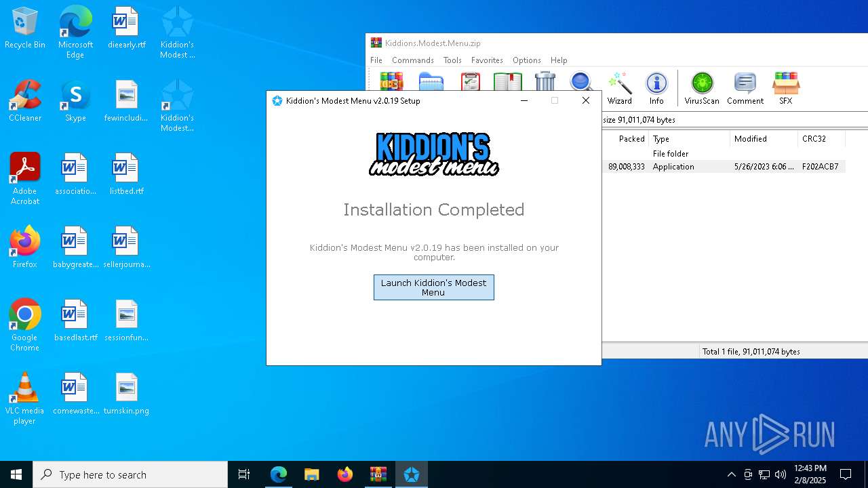Viewport: 868px width, 488px height.
Task: Open clock and date flyout
Action: tap(810, 474)
